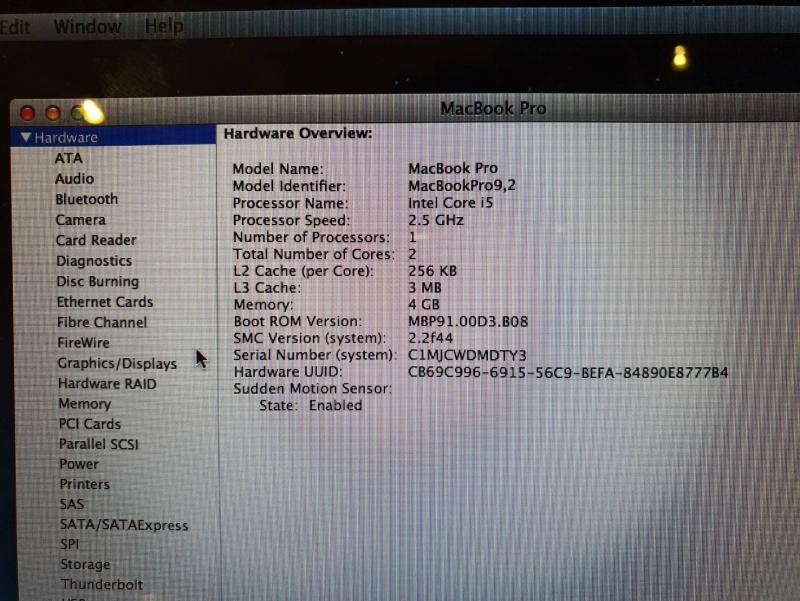Select Hardware RAID in the sidebar
The width and height of the screenshot is (800, 601).
point(107,384)
